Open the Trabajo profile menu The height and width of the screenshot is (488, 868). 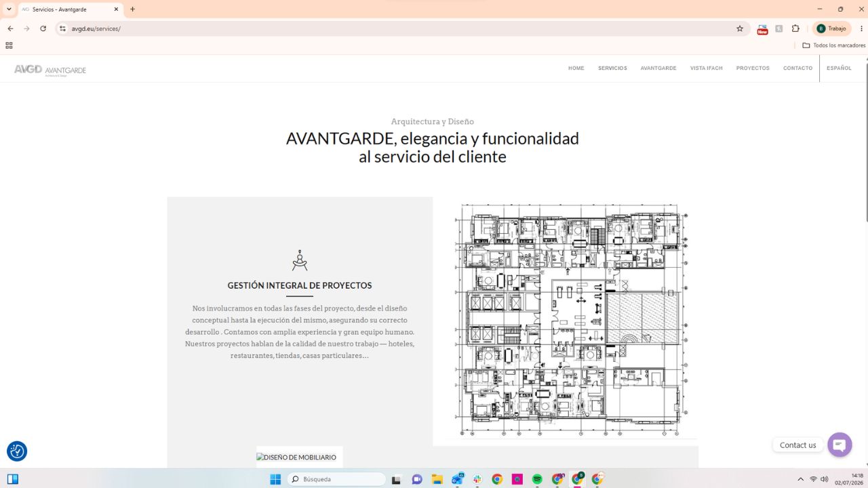click(831, 28)
